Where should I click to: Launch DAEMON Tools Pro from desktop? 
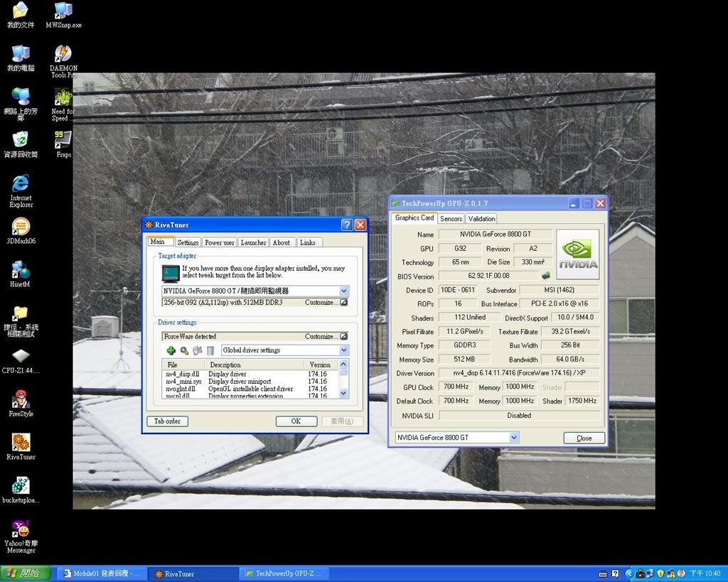[63, 55]
